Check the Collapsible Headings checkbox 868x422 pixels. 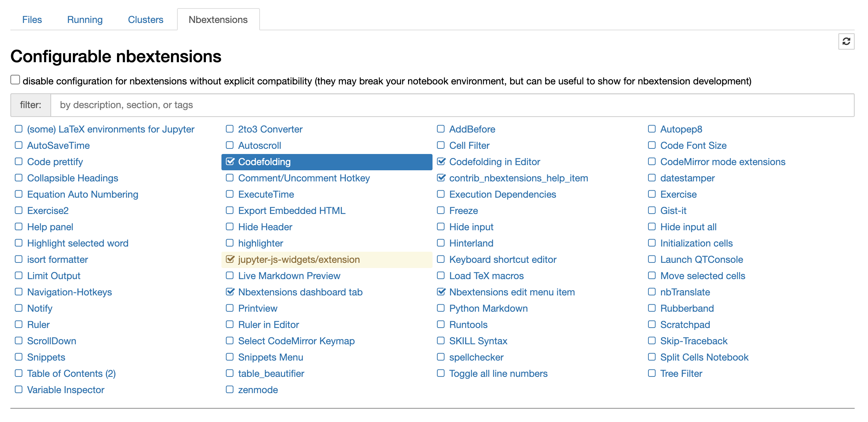click(x=19, y=178)
